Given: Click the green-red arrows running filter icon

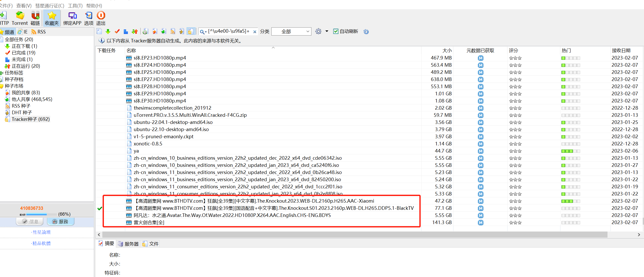Looking at the screenshot, I should (135, 31).
